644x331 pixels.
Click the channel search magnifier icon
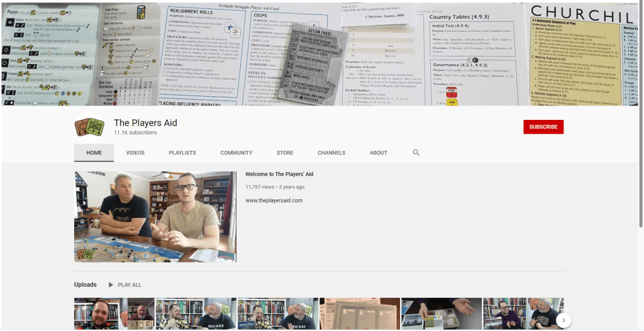416,153
